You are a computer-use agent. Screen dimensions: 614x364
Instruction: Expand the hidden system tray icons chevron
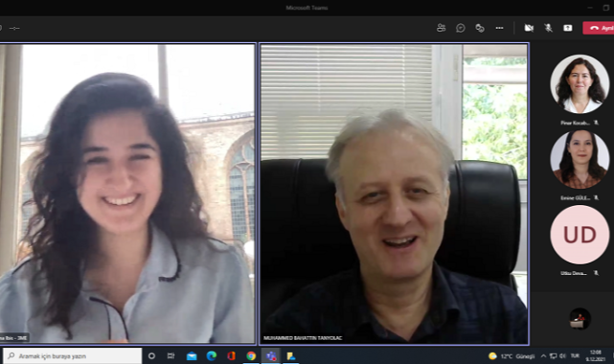(543, 355)
